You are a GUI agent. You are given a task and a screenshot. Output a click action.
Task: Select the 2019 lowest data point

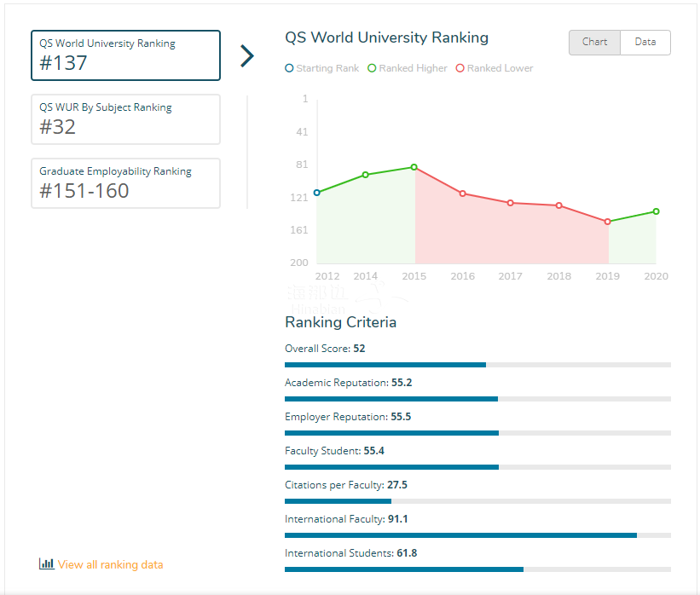click(x=608, y=222)
